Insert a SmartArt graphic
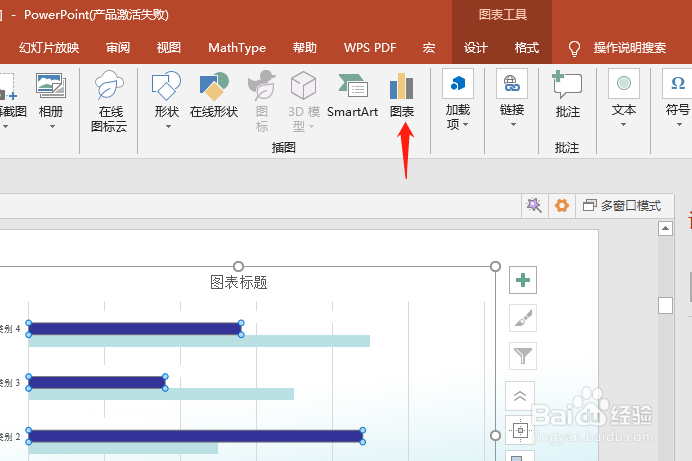Image resolution: width=692 pixels, height=461 pixels. click(352, 95)
